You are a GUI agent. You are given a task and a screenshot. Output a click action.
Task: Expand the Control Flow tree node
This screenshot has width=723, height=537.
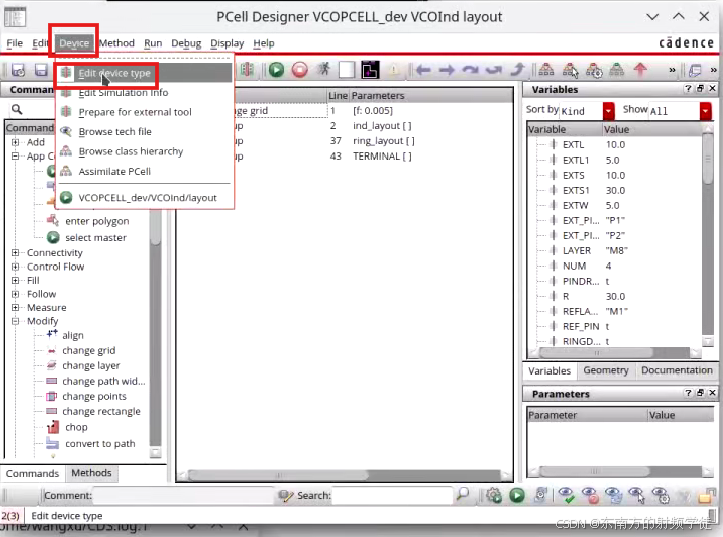click(15, 266)
